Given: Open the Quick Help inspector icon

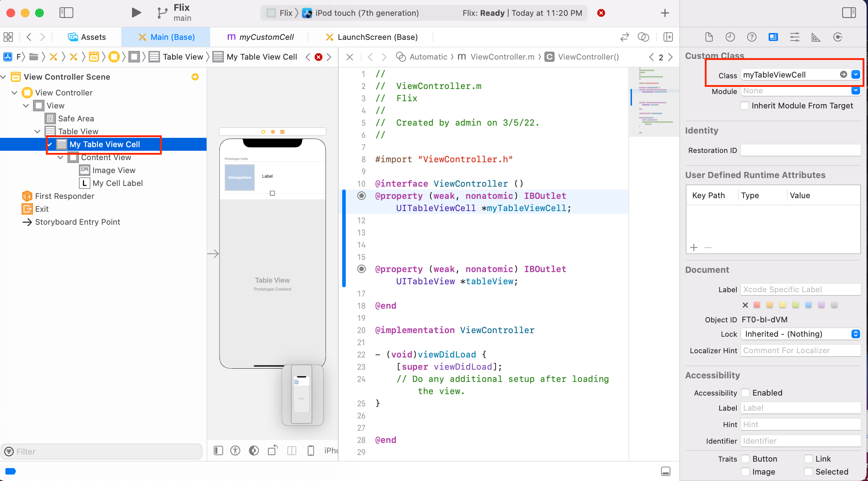Looking at the screenshot, I should tap(751, 37).
